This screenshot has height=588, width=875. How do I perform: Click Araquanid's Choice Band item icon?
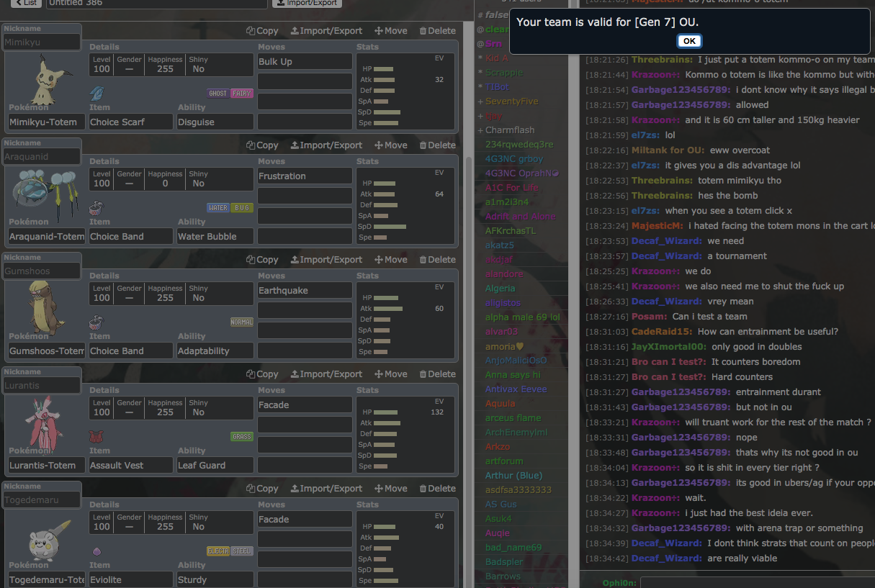coord(97,208)
